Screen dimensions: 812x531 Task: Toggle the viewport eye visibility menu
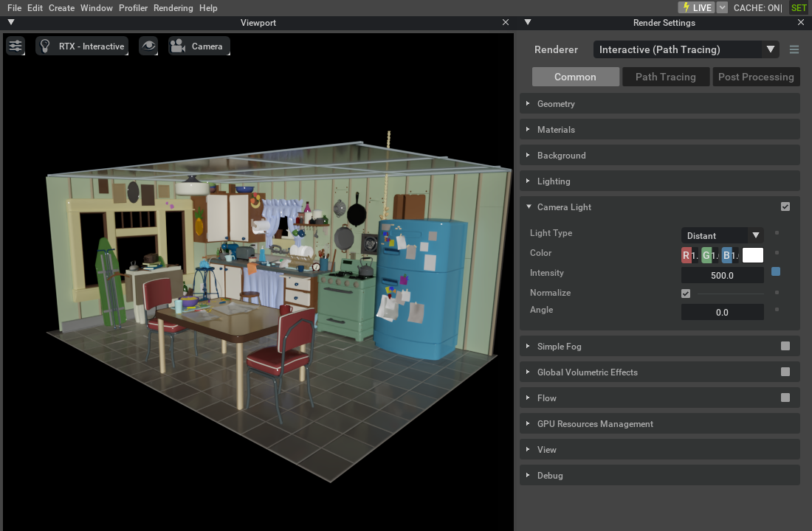(x=148, y=46)
